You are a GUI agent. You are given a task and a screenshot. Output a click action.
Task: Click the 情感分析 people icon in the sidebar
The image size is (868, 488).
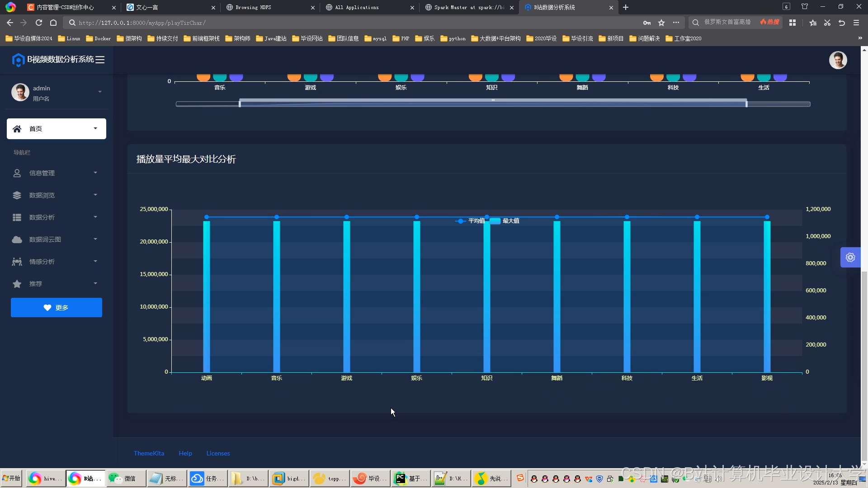click(x=17, y=262)
